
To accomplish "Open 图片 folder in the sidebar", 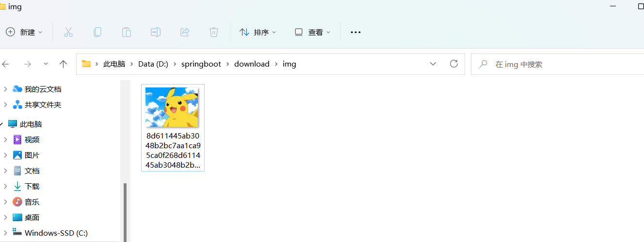I will pos(32,155).
